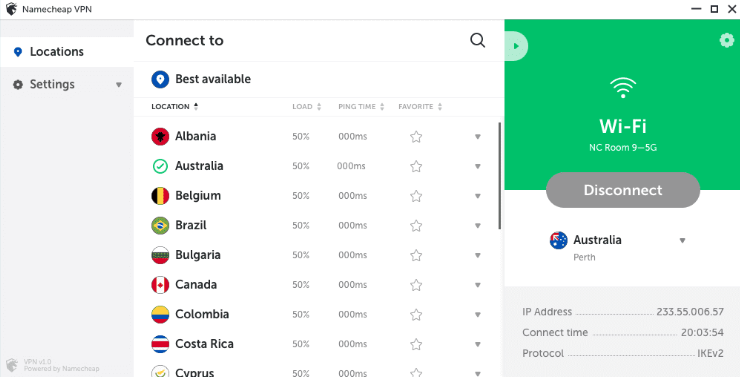This screenshot has width=740, height=377.
Task: Click the Canada flag icon
Action: [160, 285]
